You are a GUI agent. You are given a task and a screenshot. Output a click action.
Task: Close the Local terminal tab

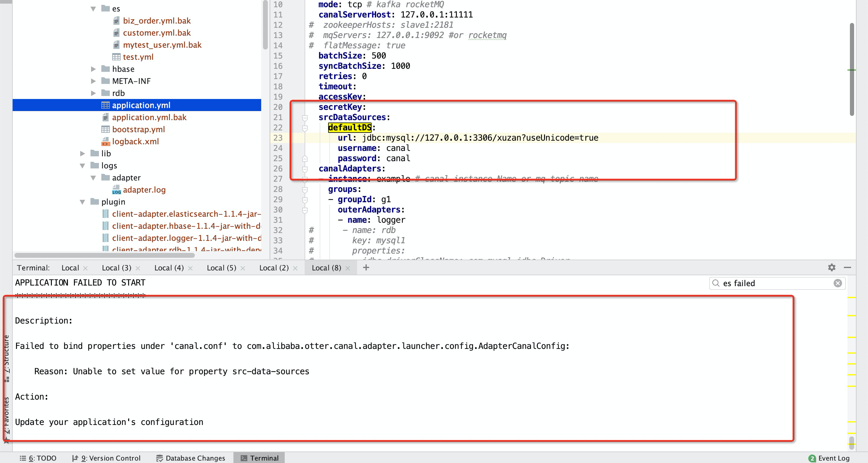(x=85, y=268)
